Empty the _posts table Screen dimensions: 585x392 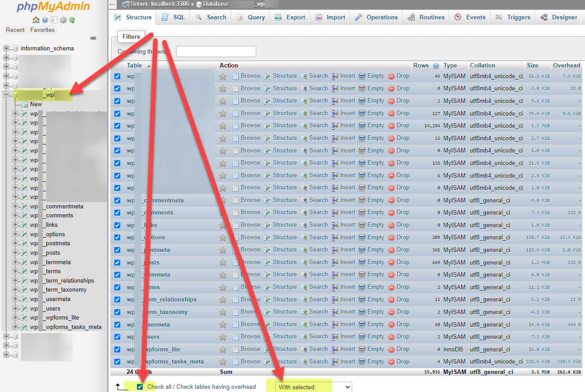click(x=372, y=262)
